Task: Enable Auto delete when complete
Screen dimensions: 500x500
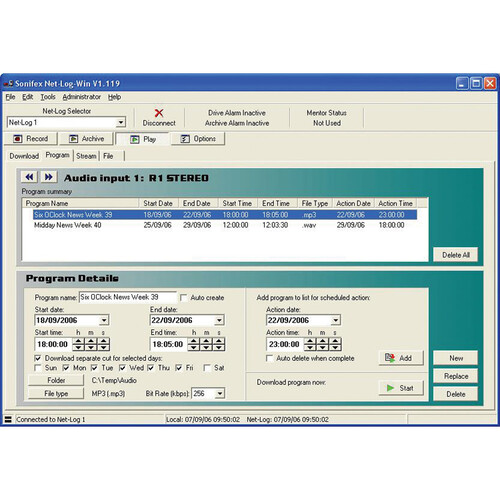Action: 269,358
